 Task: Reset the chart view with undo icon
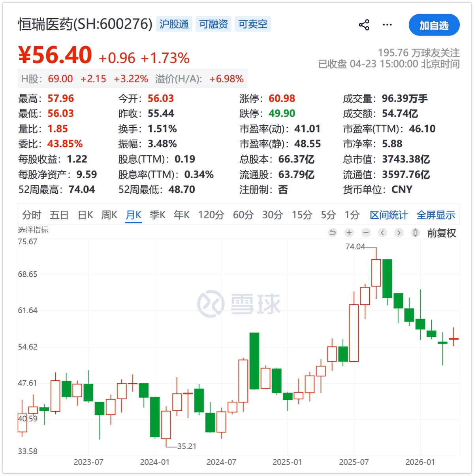(333, 232)
